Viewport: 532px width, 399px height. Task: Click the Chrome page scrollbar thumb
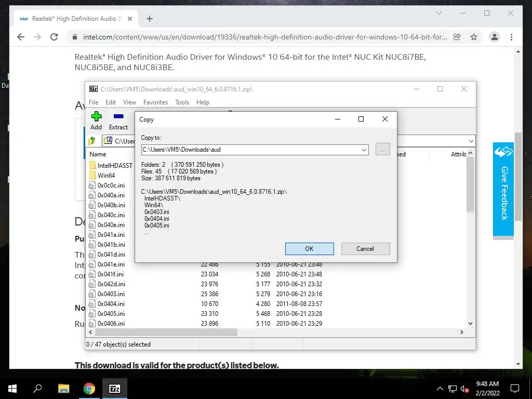pos(518,177)
